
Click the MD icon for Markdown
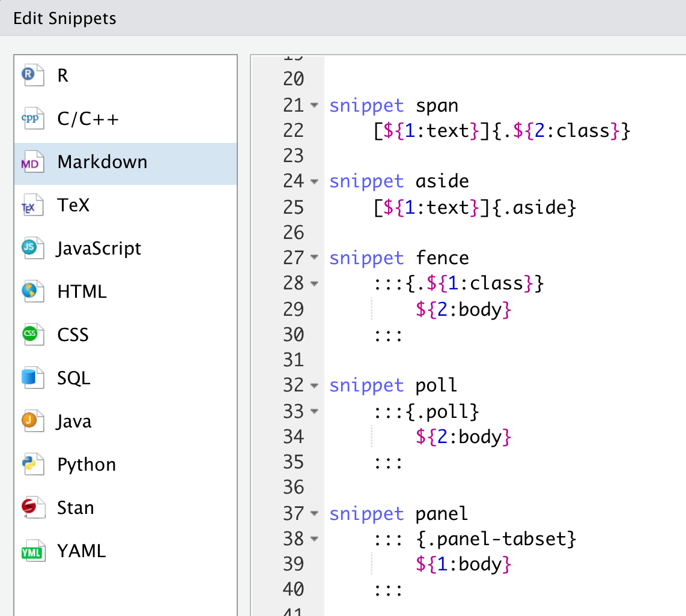pyautogui.click(x=33, y=162)
